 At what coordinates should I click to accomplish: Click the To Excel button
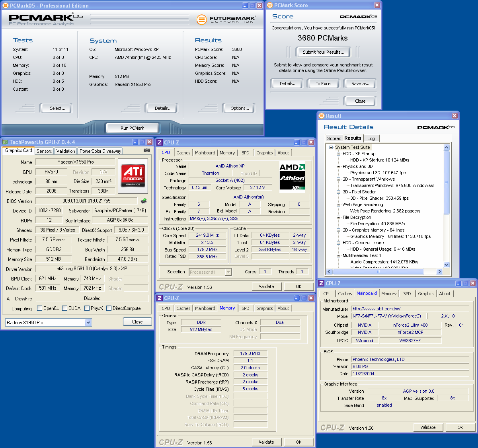[x=324, y=84]
